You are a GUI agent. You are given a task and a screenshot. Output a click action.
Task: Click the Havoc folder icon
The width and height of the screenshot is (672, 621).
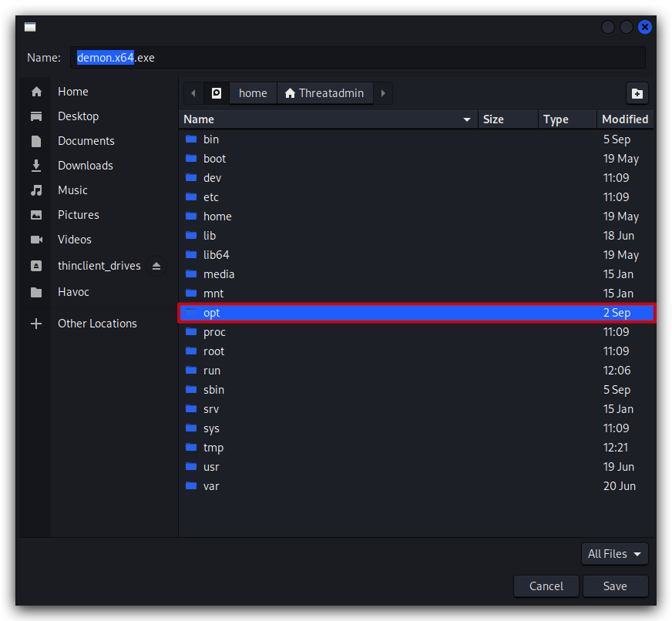coord(36,292)
